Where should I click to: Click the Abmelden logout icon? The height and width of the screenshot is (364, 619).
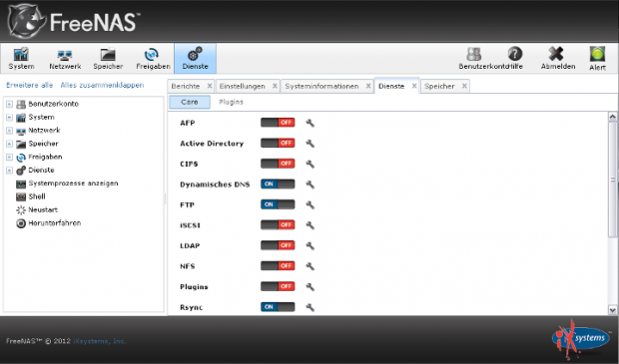coord(556,54)
